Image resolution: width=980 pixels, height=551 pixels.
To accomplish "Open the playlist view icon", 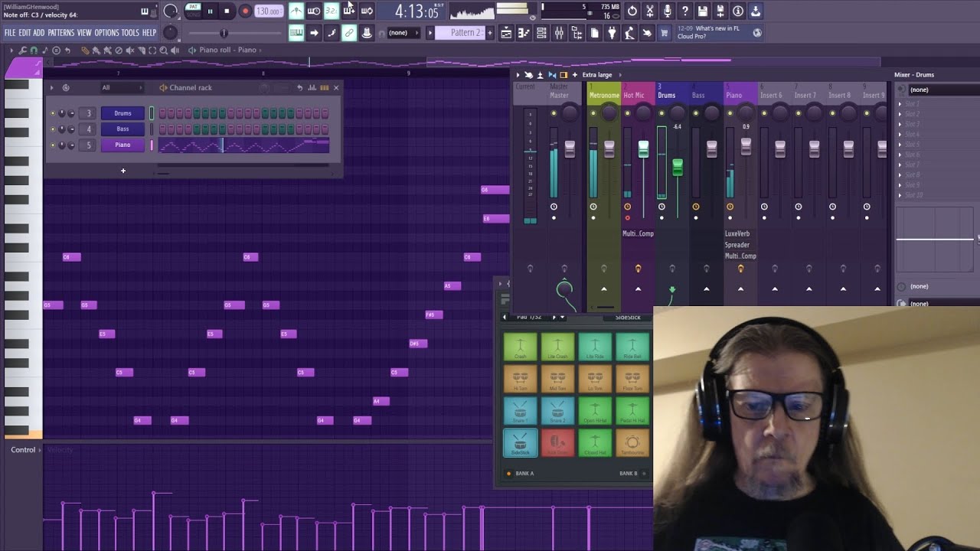I will pyautogui.click(x=505, y=33).
